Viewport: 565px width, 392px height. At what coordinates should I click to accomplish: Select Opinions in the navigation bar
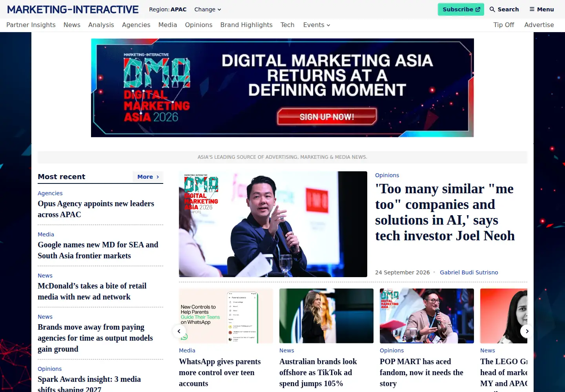tap(199, 25)
